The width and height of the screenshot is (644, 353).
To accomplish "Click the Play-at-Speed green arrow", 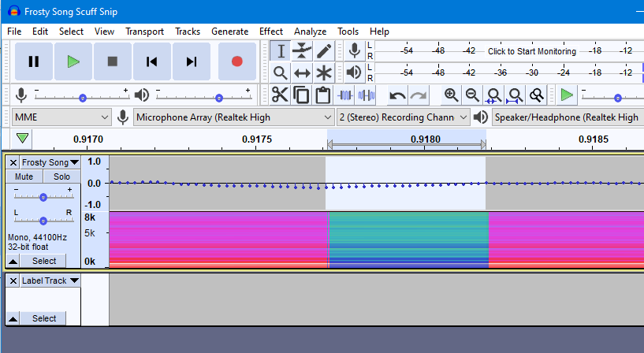I will (567, 95).
